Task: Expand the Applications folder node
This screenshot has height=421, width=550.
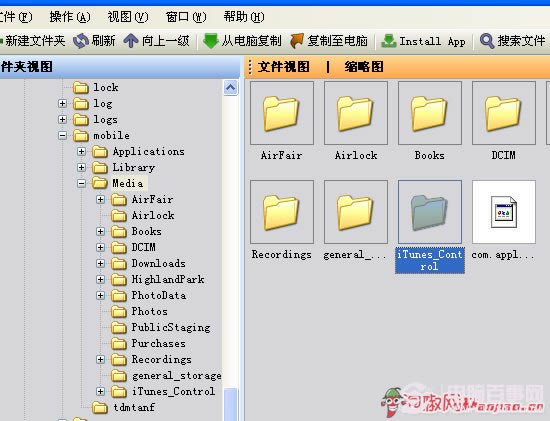Action: pyautogui.click(x=81, y=152)
